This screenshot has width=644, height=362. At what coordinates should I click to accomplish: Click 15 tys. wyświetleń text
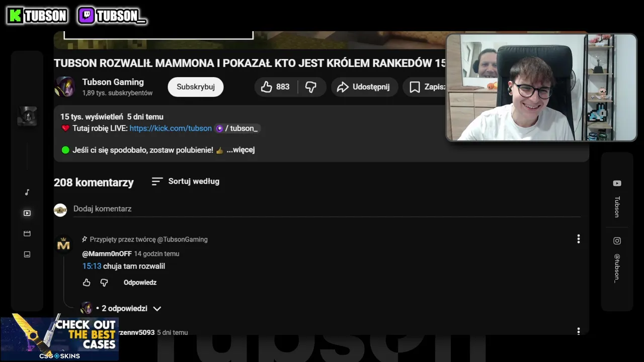[x=92, y=117]
